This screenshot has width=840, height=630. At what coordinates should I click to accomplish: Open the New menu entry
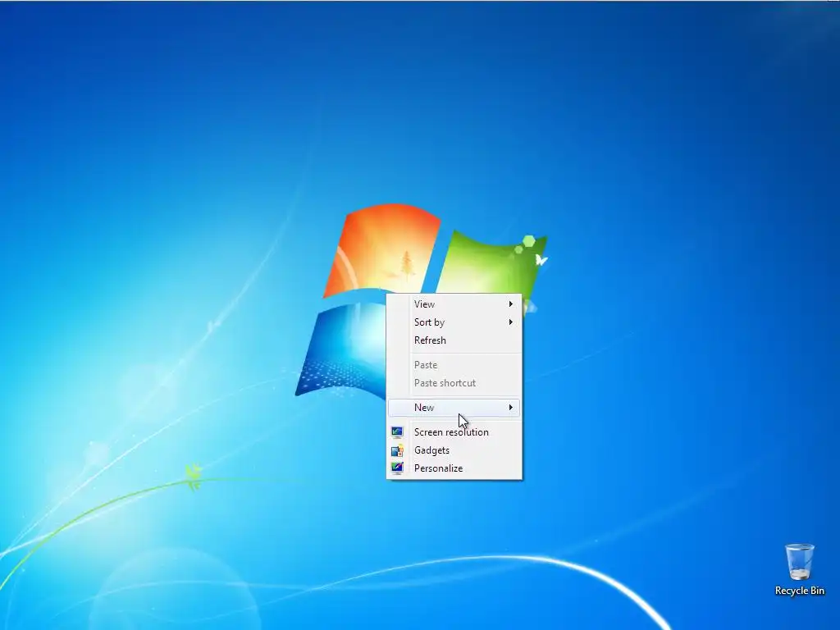tap(454, 408)
